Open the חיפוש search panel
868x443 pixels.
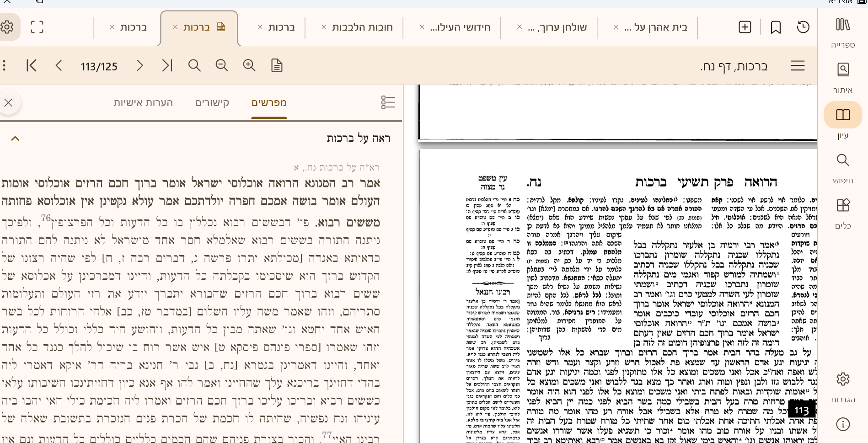click(842, 160)
